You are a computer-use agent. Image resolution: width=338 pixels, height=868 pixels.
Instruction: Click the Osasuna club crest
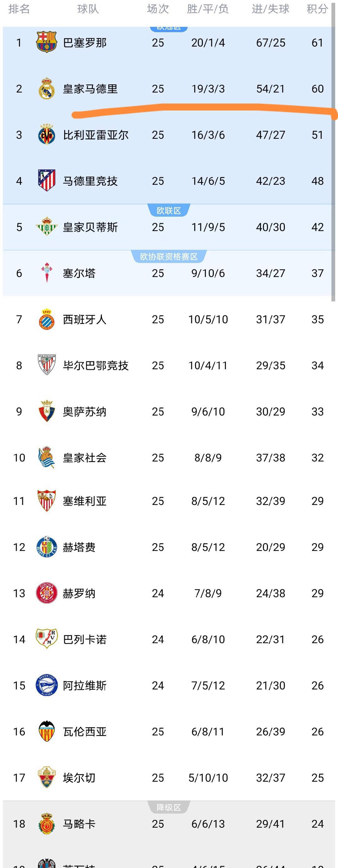click(x=46, y=411)
